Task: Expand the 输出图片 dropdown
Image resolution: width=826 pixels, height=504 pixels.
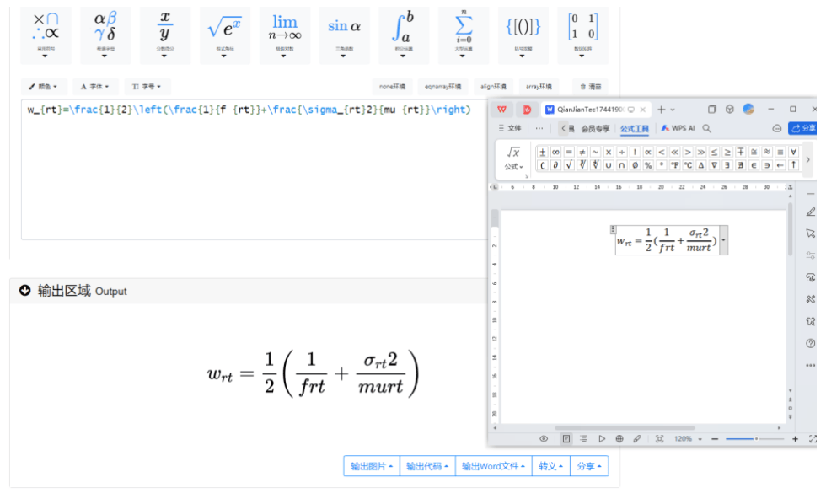Action: (372, 466)
